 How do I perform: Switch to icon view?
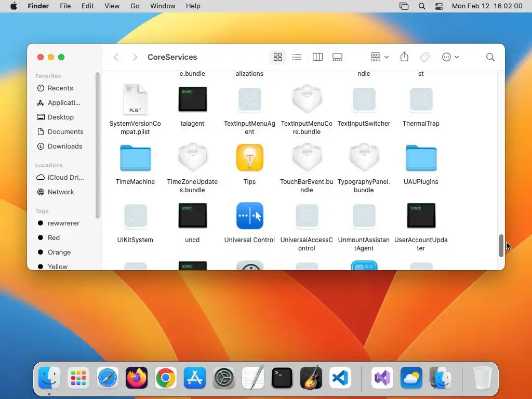[277, 57]
